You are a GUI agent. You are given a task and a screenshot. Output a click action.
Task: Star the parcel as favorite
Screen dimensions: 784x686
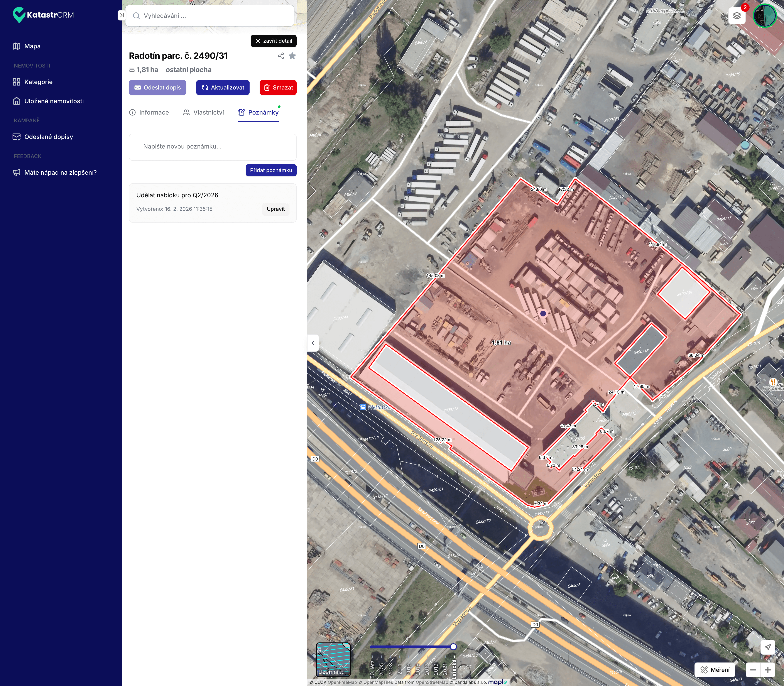pyautogui.click(x=292, y=56)
